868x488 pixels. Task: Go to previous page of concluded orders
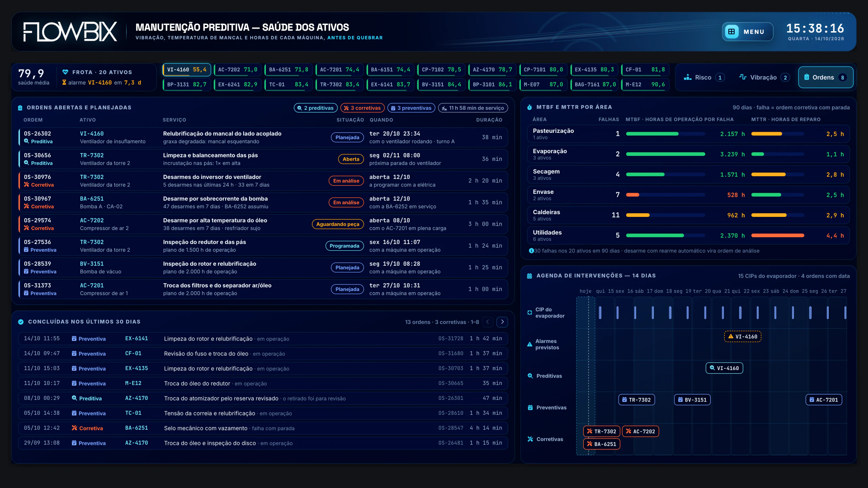coord(488,322)
